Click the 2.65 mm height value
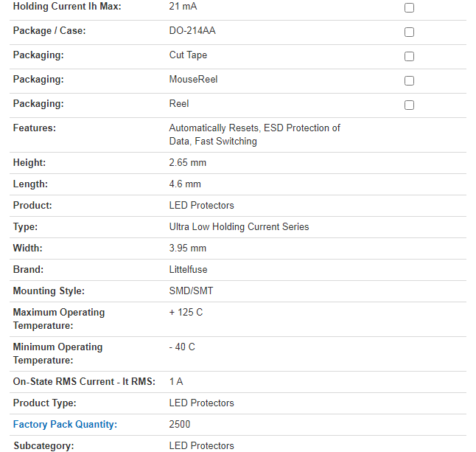 pos(187,162)
